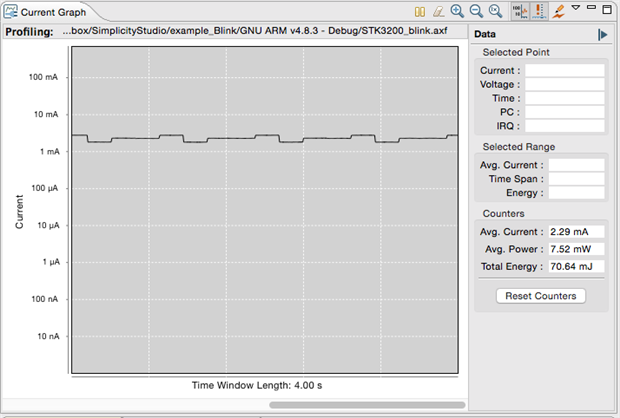Pause the current graph capture

pyautogui.click(x=420, y=11)
